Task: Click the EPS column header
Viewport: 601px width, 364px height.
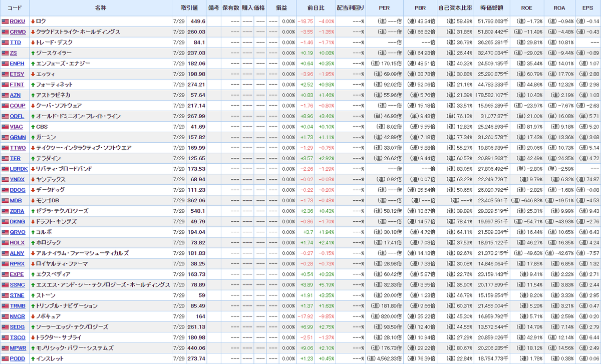Action: tap(587, 8)
